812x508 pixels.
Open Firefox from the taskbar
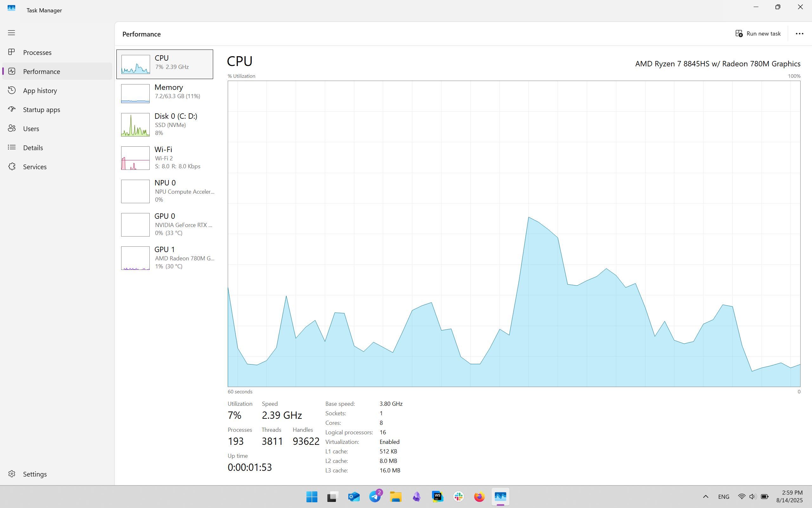click(479, 497)
